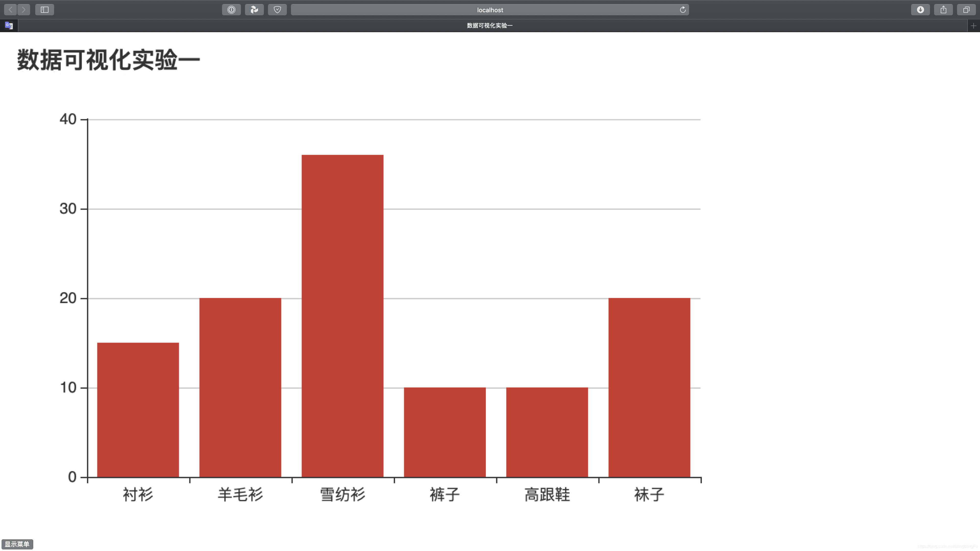Go back with the Safari back arrow
Viewport: 980px width, 551px height.
click(10, 9)
